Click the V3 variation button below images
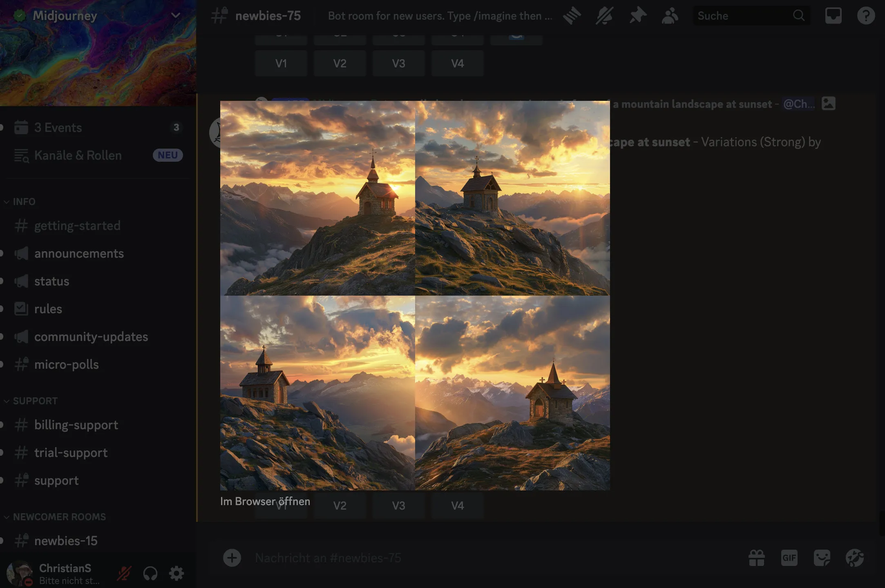The image size is (885, 588). (398, 506)
